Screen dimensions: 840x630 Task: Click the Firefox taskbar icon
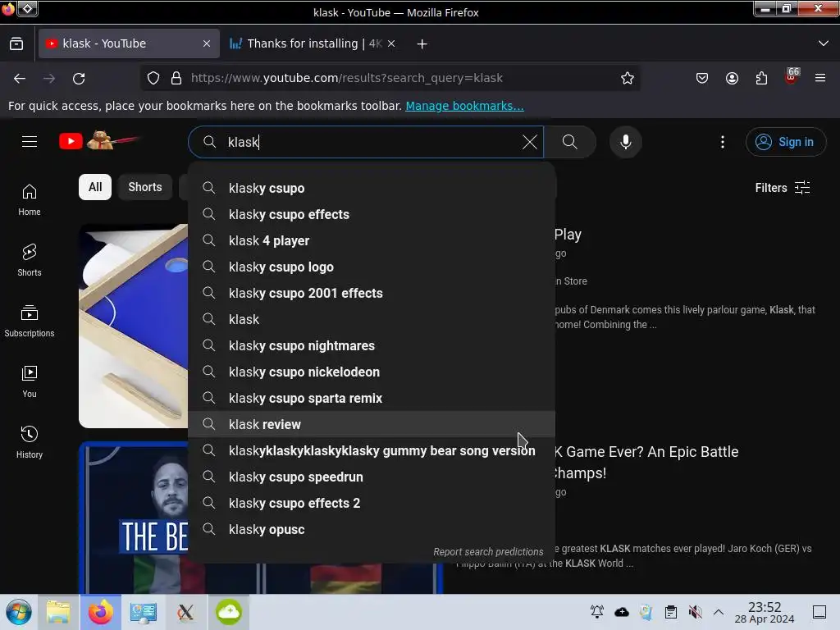point(101,612)
